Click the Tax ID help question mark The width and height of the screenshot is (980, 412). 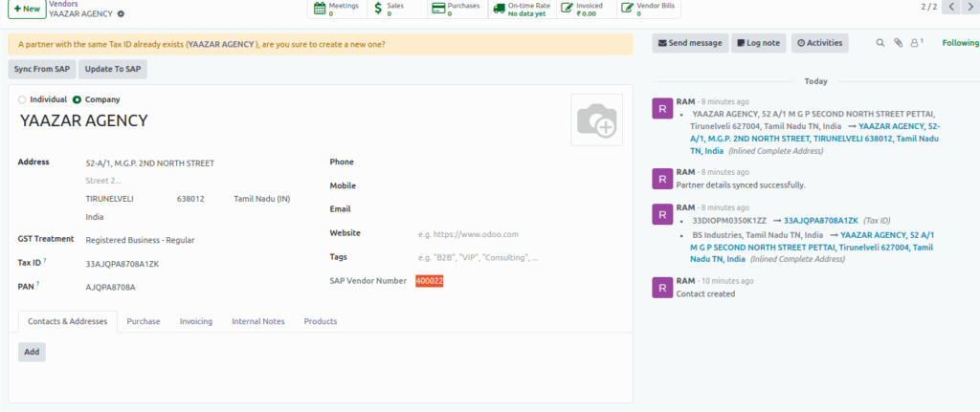(45, 260)
